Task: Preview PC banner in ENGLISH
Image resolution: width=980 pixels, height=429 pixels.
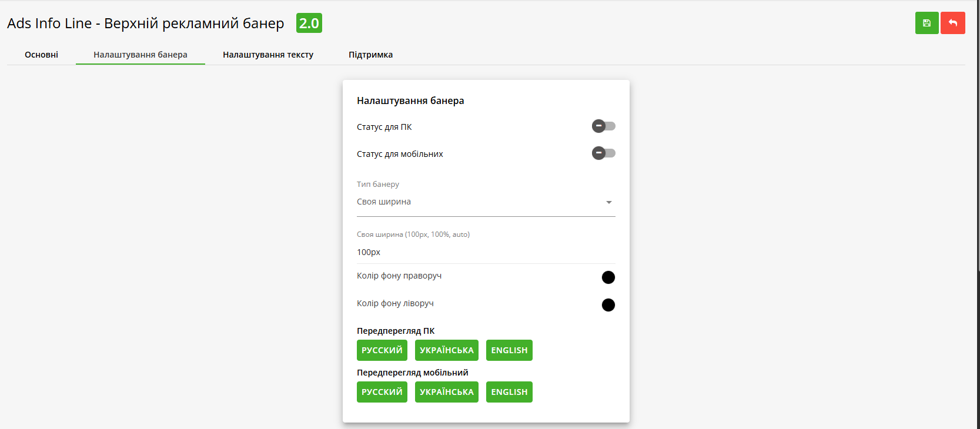Action: coord(509,350)
